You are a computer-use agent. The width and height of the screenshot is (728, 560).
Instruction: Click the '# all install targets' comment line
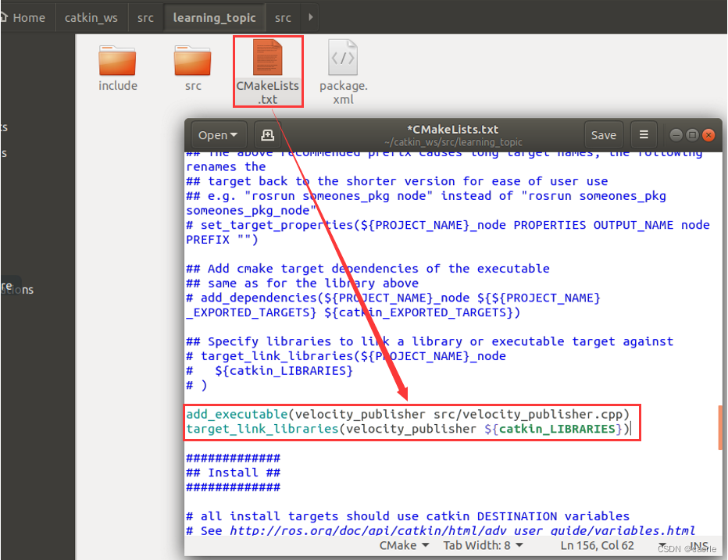(x=408, y=516)
